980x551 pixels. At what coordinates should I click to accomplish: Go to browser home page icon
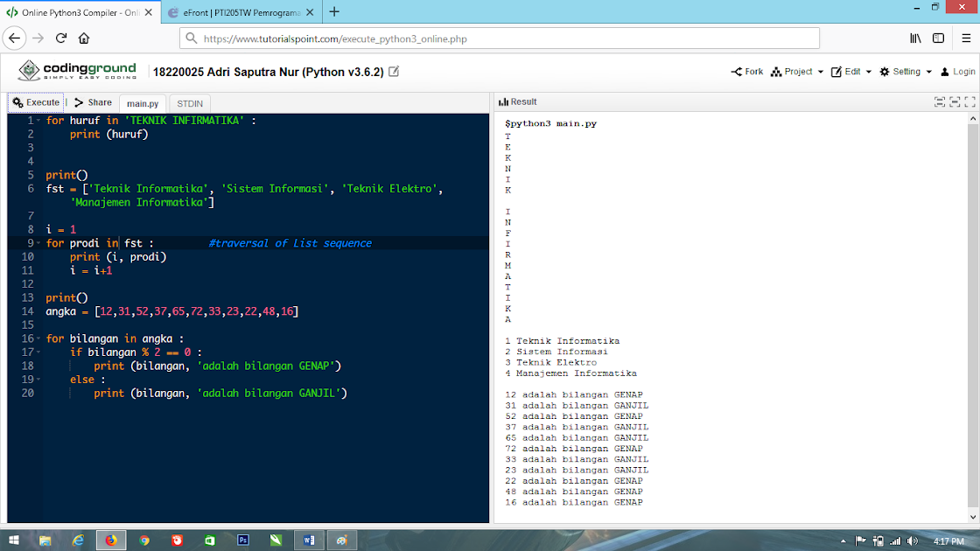pos(84,38)
